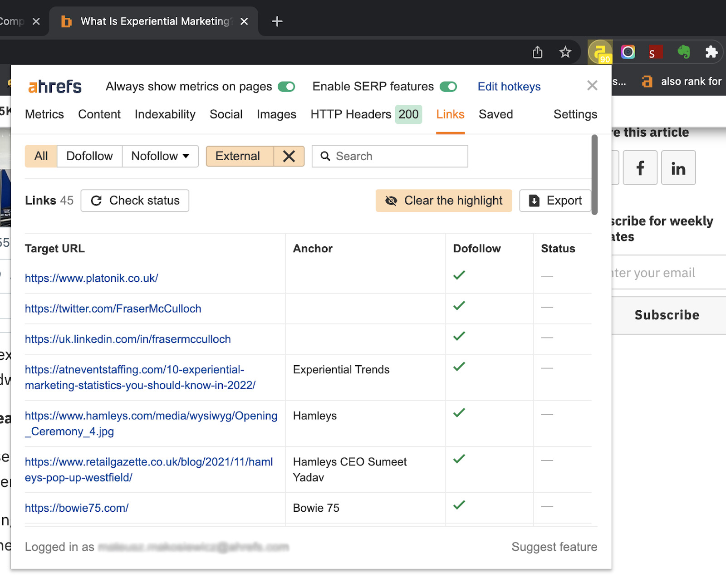The width and height of the screenshot is (726, 588).
Task: Click the Evernote extension icon
Action: 685,52
